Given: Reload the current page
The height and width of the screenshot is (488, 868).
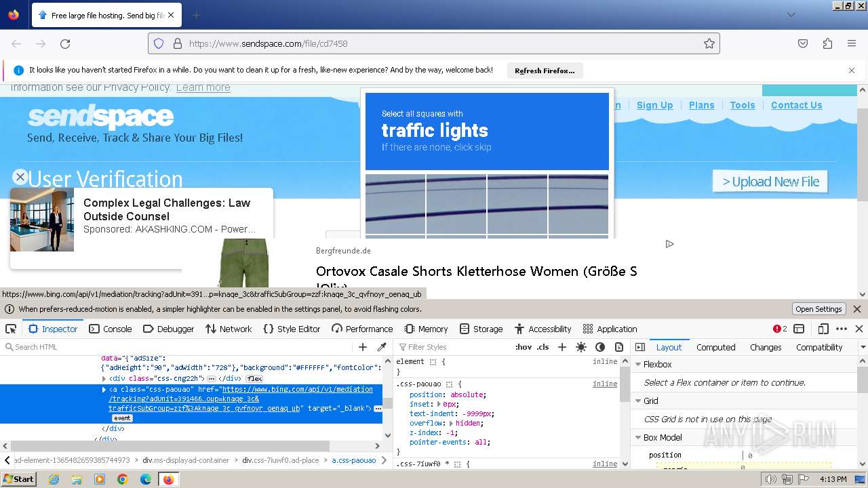Looking at the screenshot, I should [65, 43].
